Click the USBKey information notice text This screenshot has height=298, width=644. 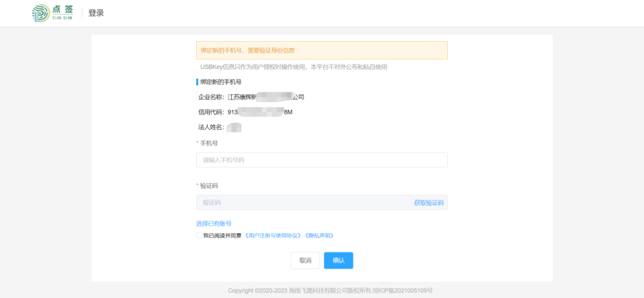coord(293,67)
